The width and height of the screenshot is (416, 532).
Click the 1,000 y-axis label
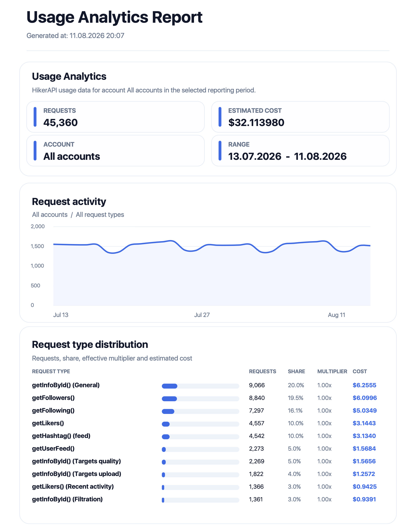[x=38, y=266]
